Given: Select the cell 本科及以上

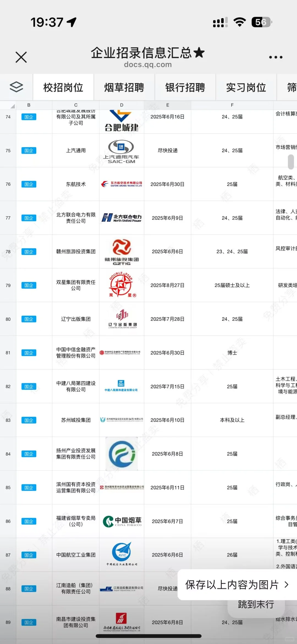Looking at the screenshot, I should [x=232, y=420].
